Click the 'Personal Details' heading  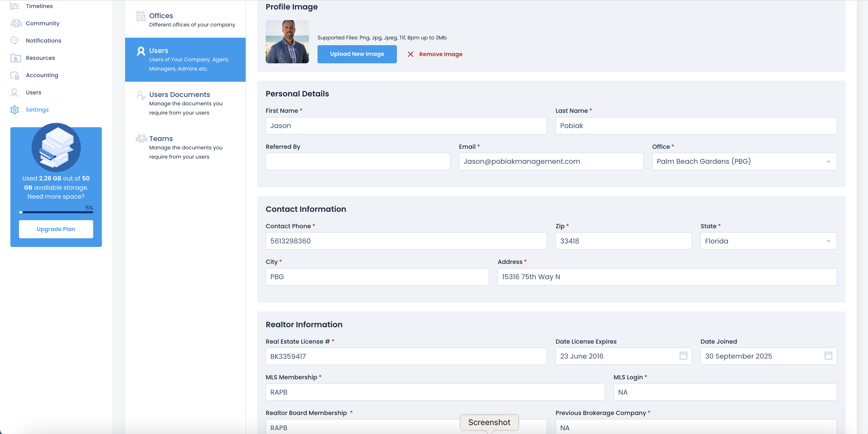click(x=297, y=94)
